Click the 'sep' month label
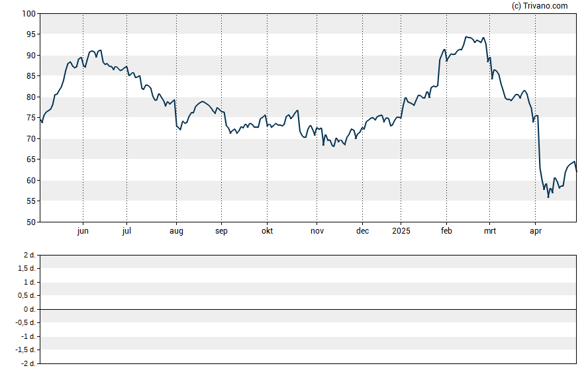Image resolution: width=588 pixels, height=374 pixels. (x=221, y=231)
